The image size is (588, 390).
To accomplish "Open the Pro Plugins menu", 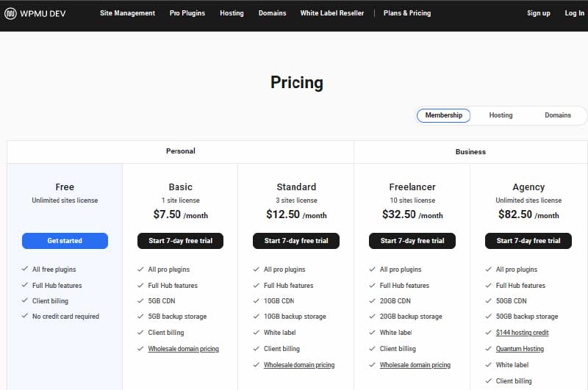I will 187,13.
